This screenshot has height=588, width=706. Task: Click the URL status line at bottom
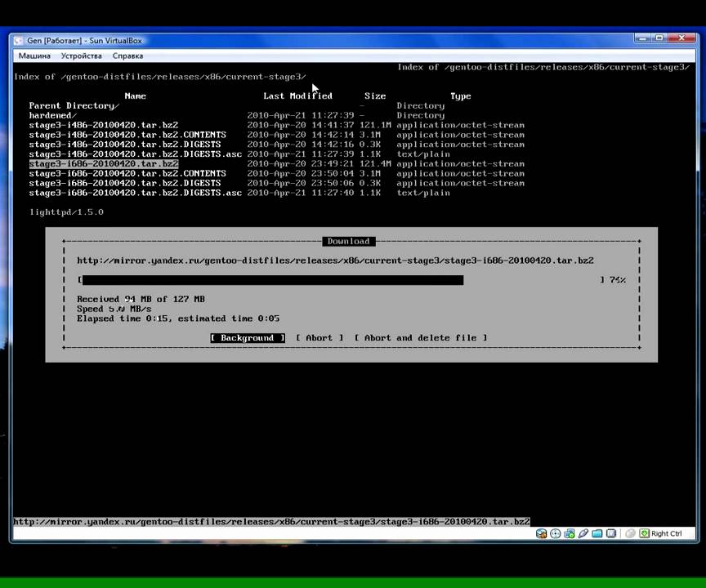click(271, 522)
